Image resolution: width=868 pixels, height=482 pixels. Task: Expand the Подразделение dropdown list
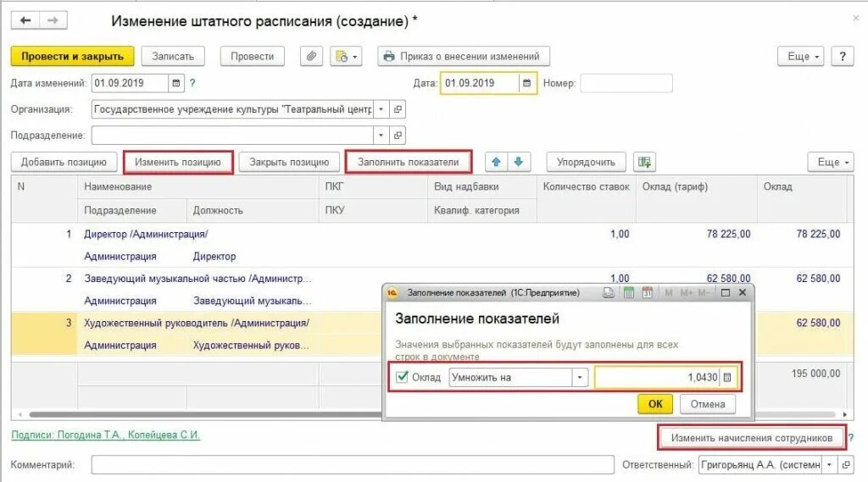[x=381, y=135]
